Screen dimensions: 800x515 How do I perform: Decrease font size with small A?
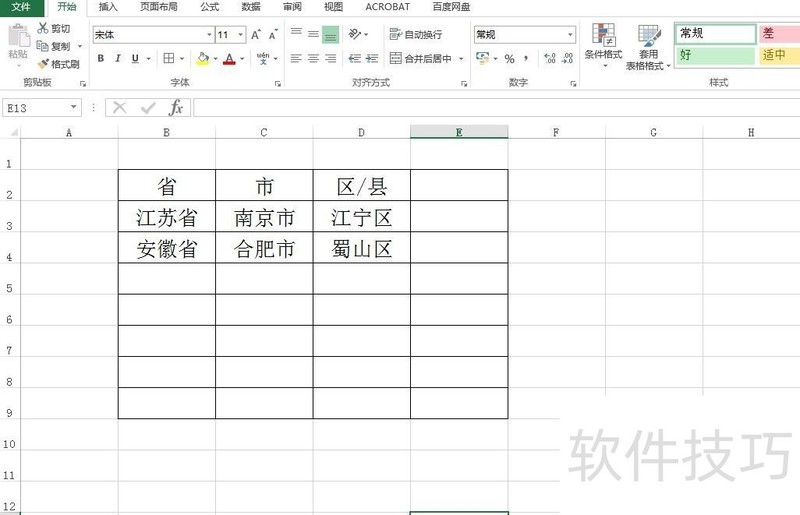pos(273,35)
